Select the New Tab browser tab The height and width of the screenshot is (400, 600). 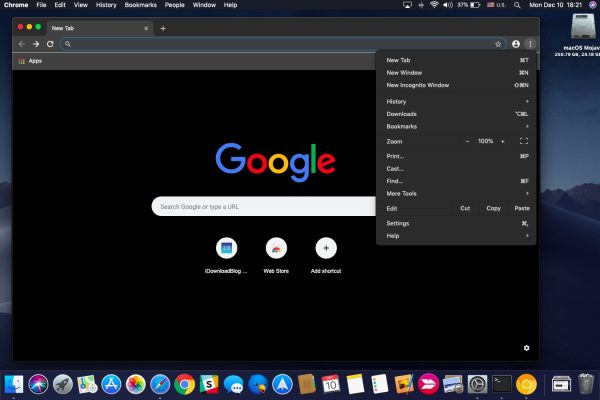[99, 28]
